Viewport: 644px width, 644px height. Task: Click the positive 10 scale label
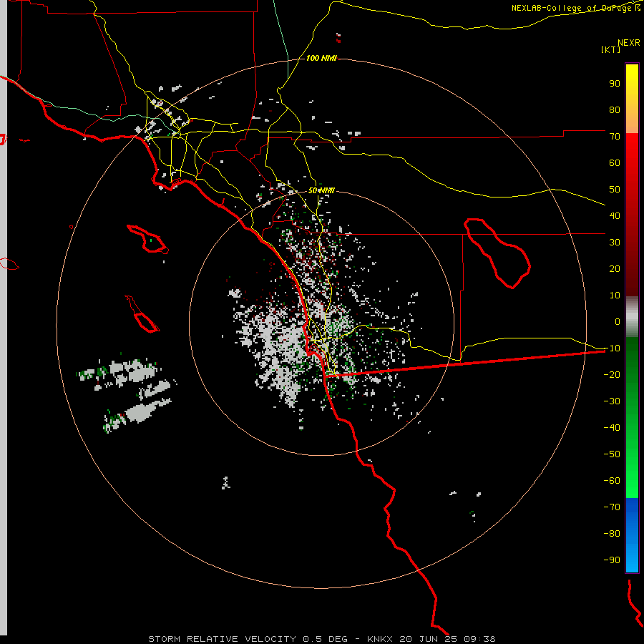click(x=615, y=296)
